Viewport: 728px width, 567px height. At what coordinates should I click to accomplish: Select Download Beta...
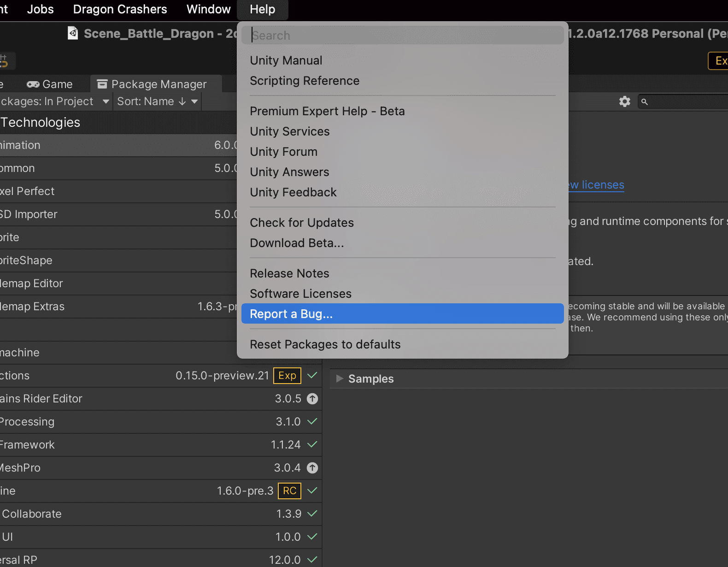403,243
